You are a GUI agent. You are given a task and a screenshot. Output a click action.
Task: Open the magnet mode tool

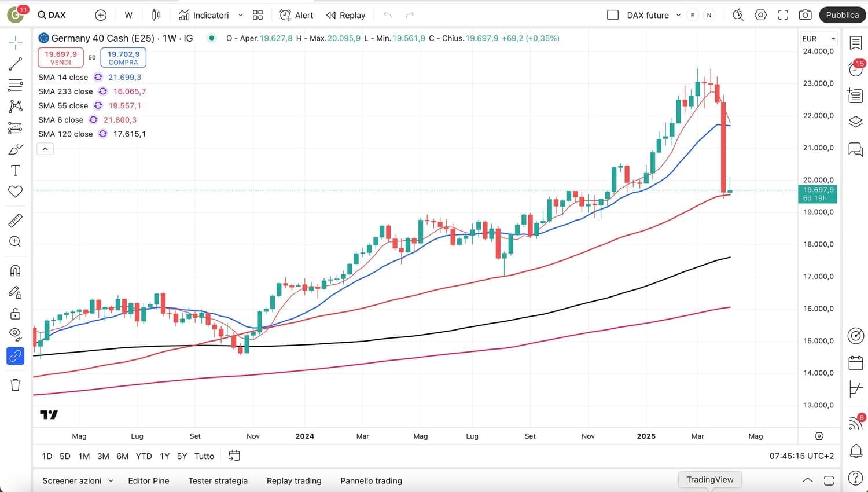point(16,270)
